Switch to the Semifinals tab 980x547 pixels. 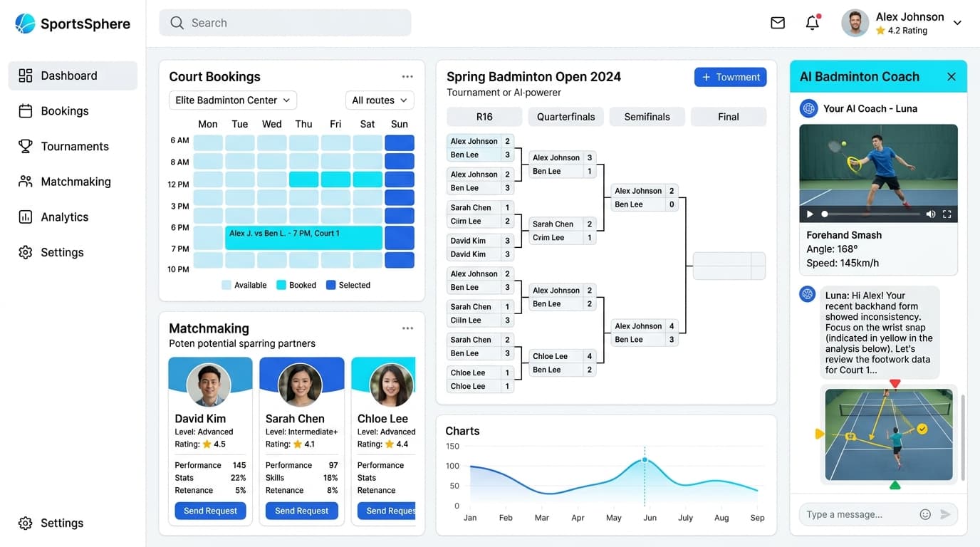pyautogui.click(x=647, y=117)
